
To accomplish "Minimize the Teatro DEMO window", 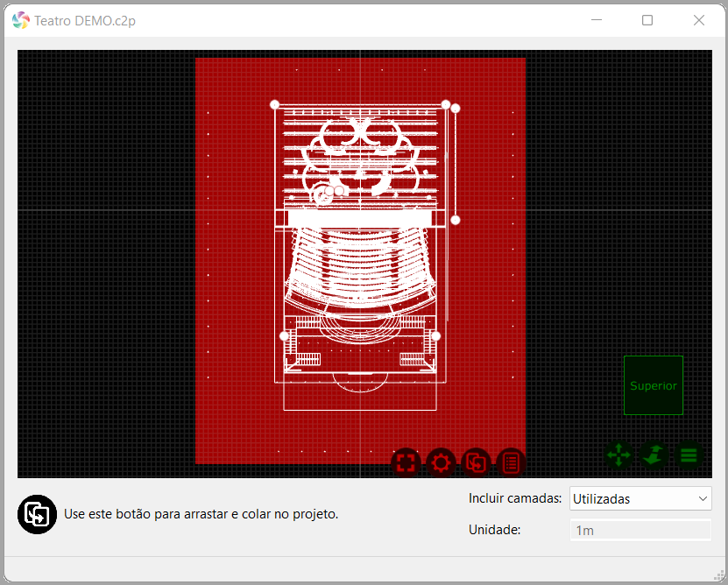I will click(597, 20).
